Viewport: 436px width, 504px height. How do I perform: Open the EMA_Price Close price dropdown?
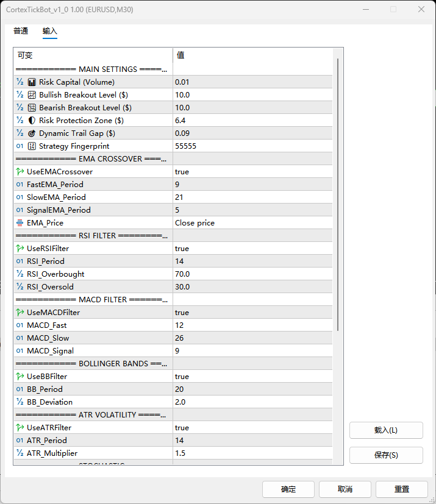click(252, 223)
